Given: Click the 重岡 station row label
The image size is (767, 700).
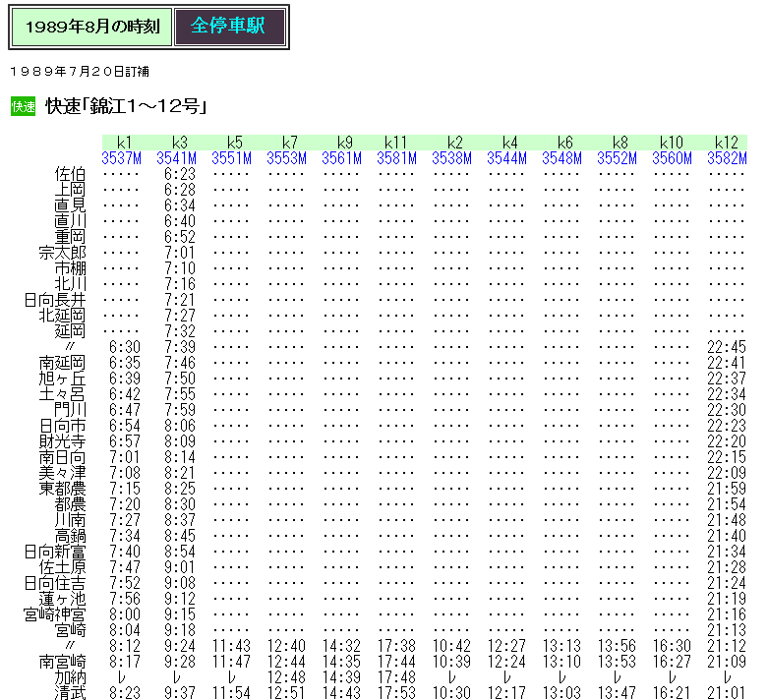Looking at the screenshot, I should pos(70,237).
